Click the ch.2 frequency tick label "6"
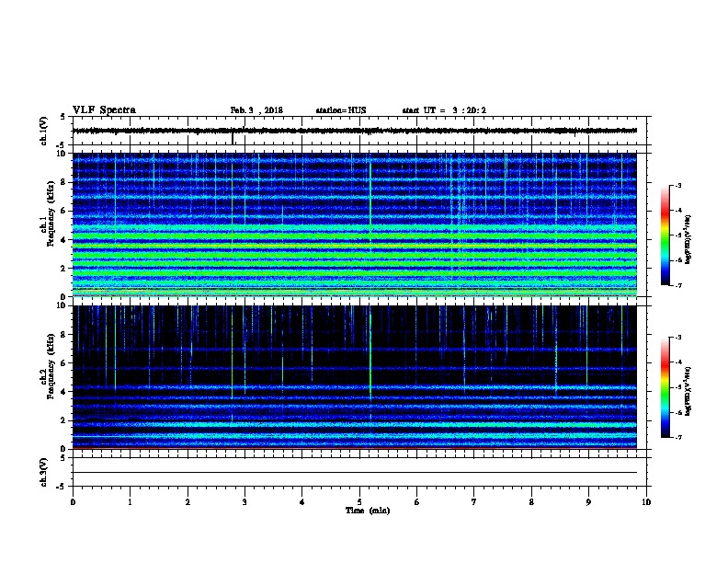Image resolution: width=728 pixels, height=563 pixels. point(63,362)
